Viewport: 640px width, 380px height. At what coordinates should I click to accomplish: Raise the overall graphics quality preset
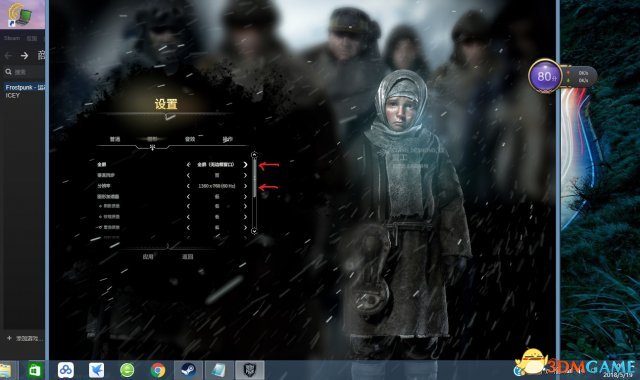[x=245, y=196]
